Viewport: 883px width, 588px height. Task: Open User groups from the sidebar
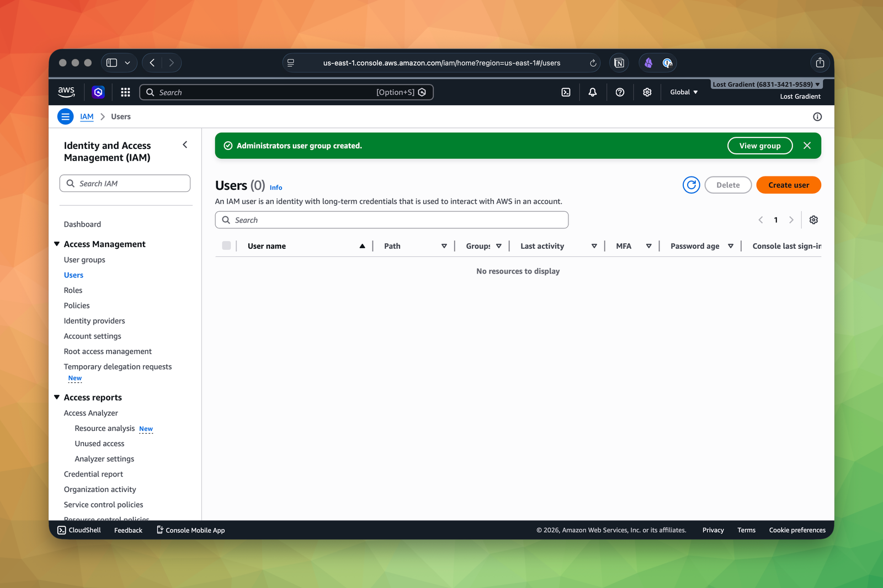84,259
